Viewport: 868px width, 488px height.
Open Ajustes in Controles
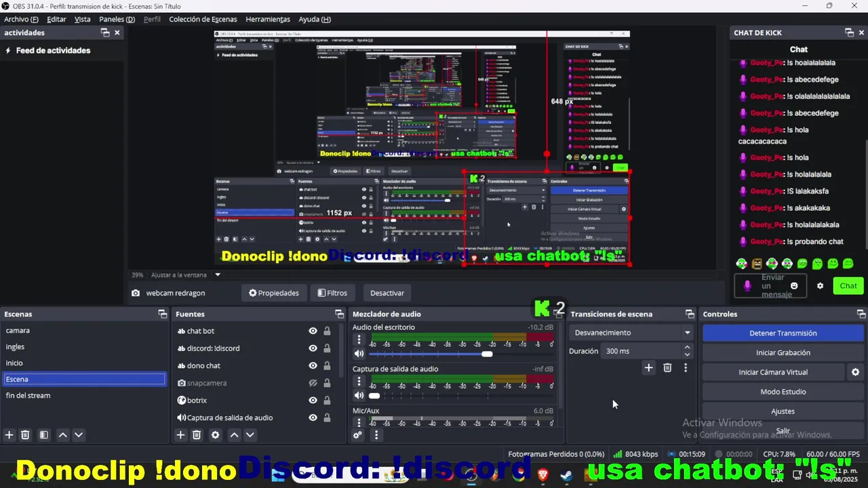tap(783, 411)
